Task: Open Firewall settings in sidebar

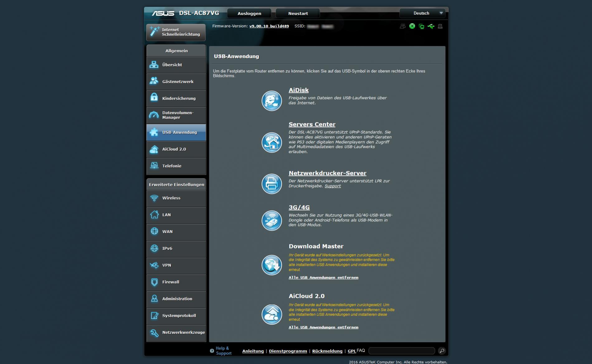Action: [176, 282]
